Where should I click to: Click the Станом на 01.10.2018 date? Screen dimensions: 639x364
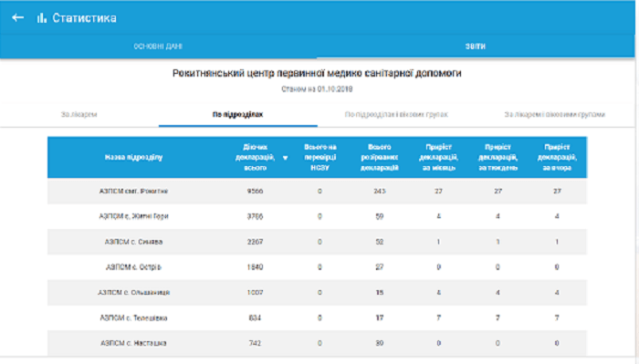(x=317, y=89)
